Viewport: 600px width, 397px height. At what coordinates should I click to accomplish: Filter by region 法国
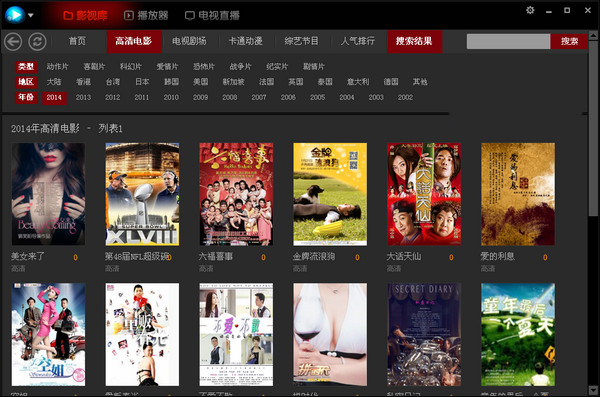pos(266,82)
